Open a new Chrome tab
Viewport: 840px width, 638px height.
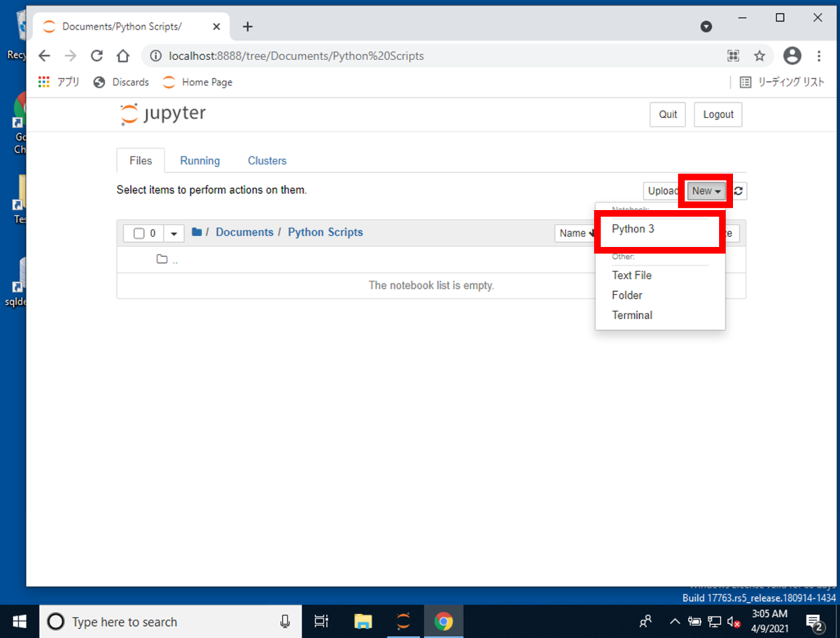[247, 27]
